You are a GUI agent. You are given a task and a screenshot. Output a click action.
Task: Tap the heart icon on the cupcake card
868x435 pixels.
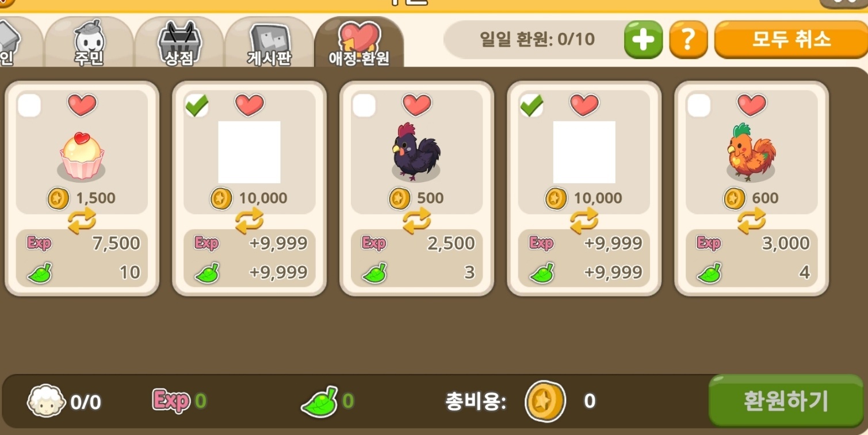pyautogui.click(x=82, y=105)
